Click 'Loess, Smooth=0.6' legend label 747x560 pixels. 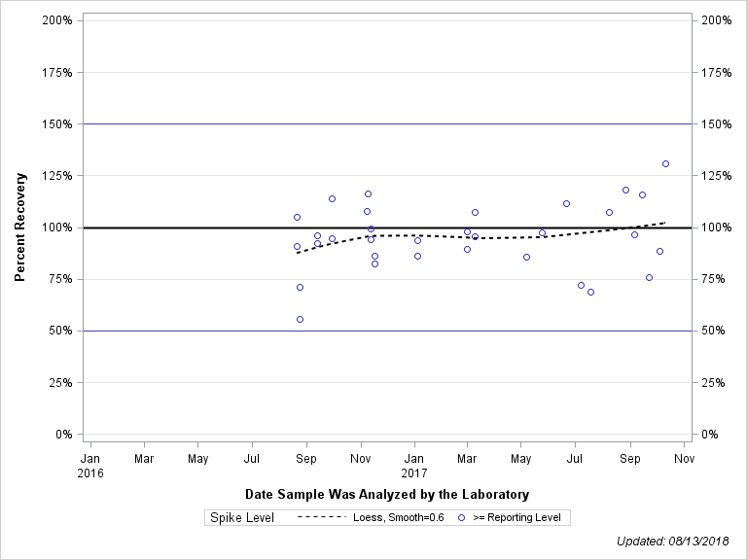pyautogui.click(x=398, y=517)
